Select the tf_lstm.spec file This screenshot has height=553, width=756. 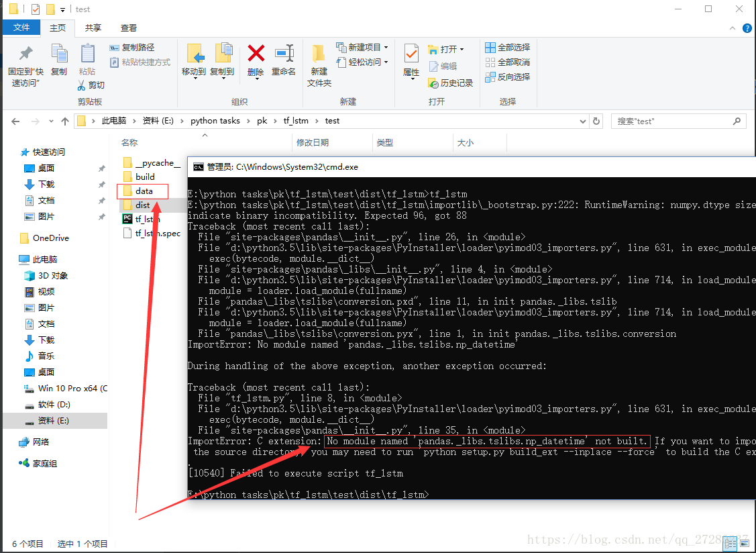152,234
